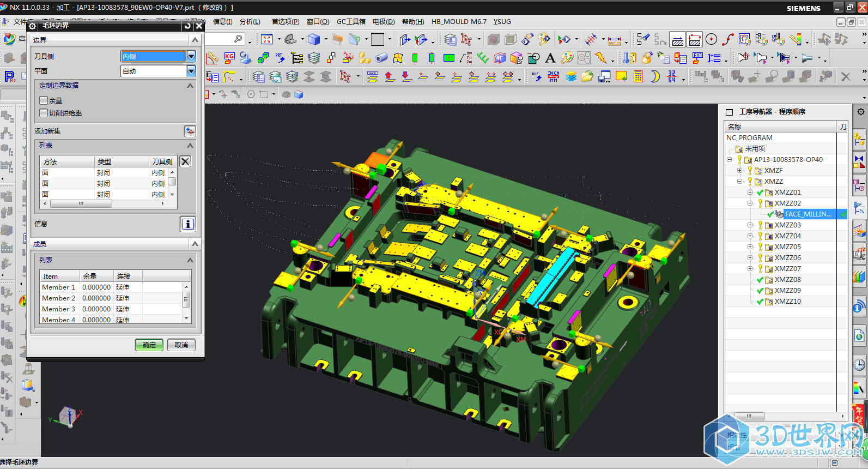Expand the XMZZ01 tree node

(x=750, y=193)
